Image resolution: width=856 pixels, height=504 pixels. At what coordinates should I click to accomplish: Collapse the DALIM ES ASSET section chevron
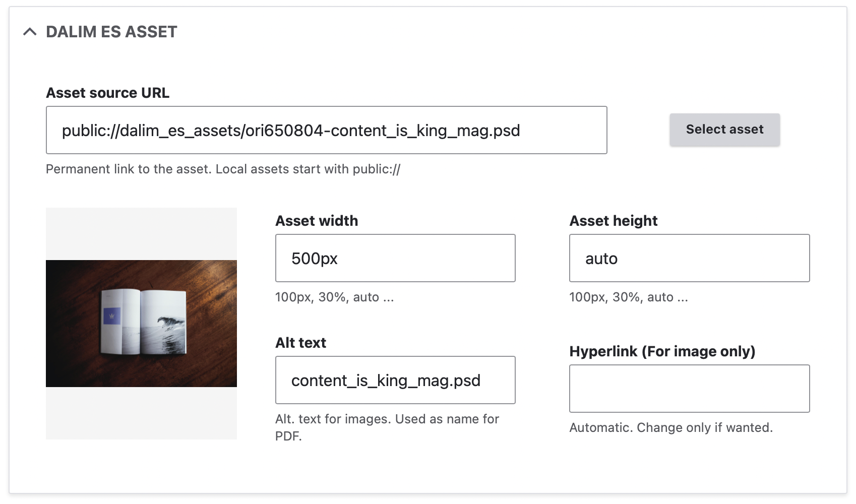(30, 32)
